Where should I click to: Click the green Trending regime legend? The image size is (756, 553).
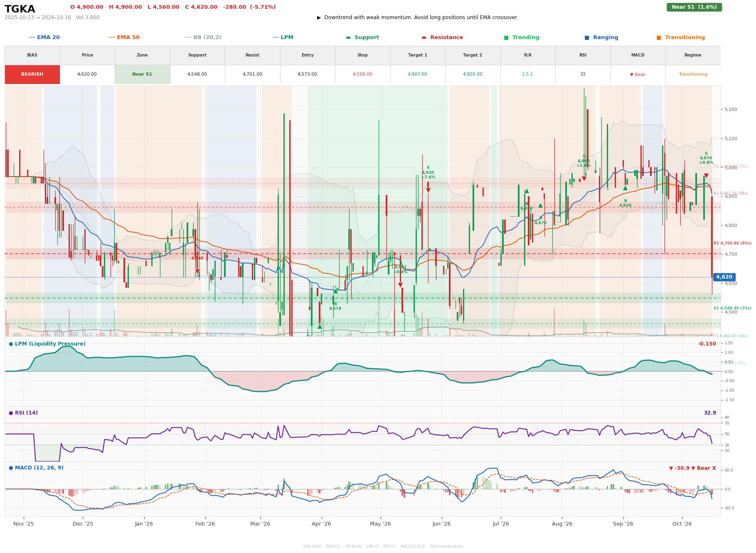[521, 37]
